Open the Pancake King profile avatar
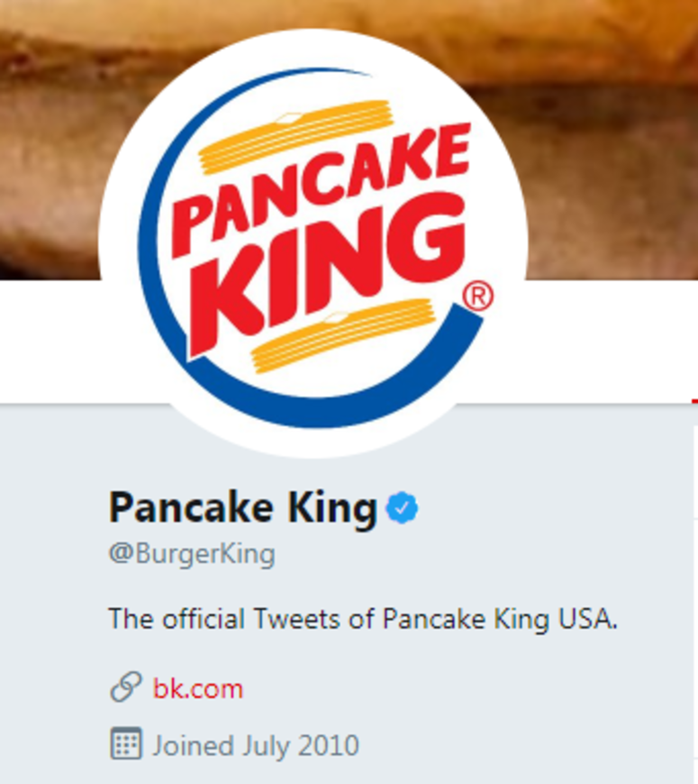 [313, 243]
